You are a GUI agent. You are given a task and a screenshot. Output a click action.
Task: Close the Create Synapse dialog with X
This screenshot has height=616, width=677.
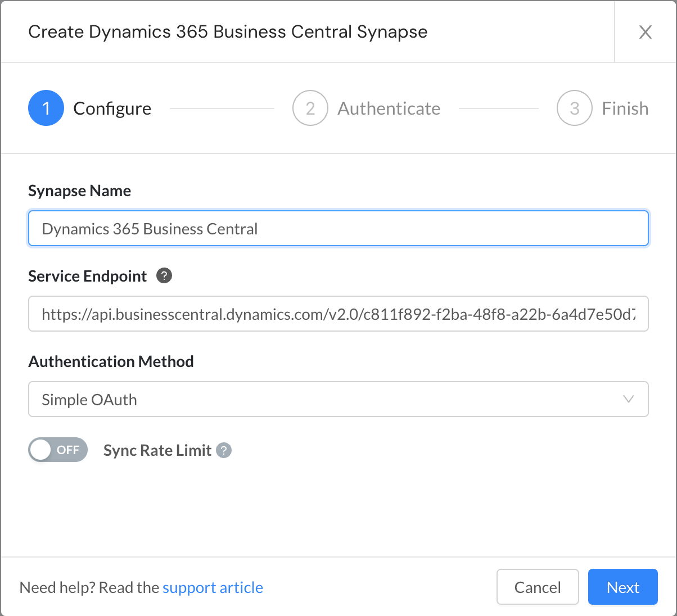click(645, 32)
